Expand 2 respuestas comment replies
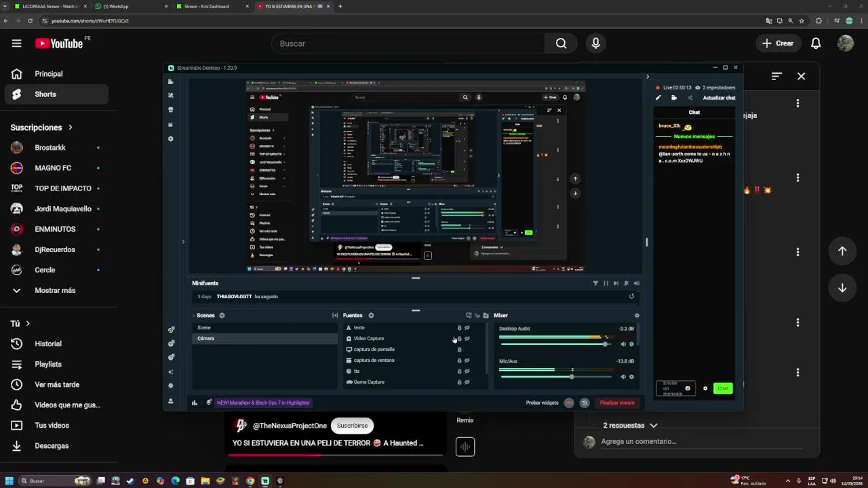Viewport: 868px width, 488px height. tap(630, 426)
